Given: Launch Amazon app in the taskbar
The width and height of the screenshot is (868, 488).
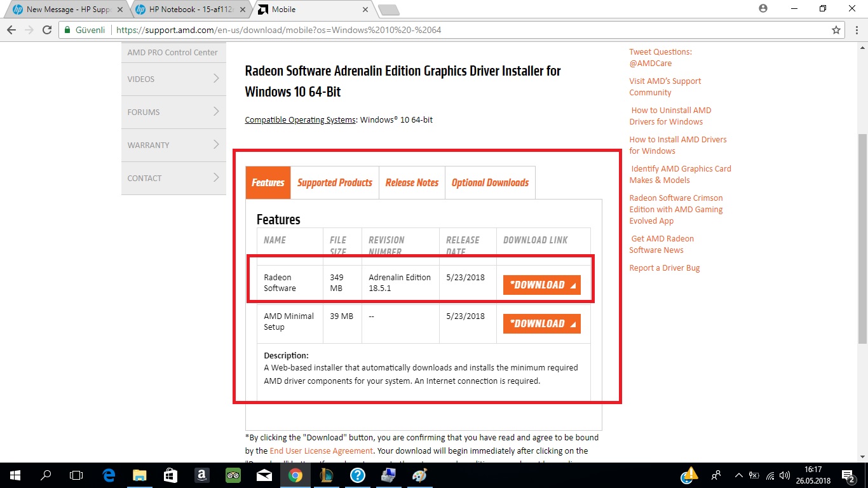Looking at the screenshot, I should [x=201, y=475].
